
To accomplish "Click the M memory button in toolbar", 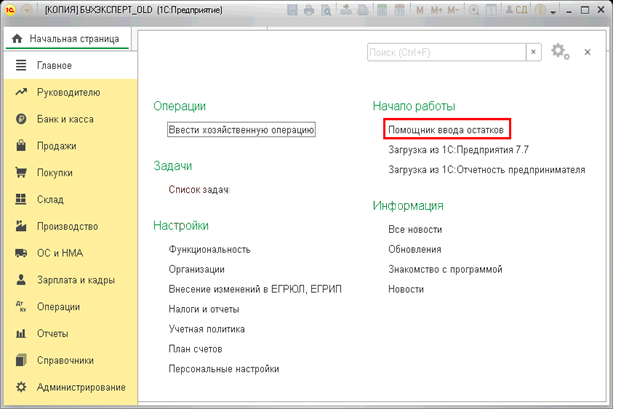I will pos(419,10).
